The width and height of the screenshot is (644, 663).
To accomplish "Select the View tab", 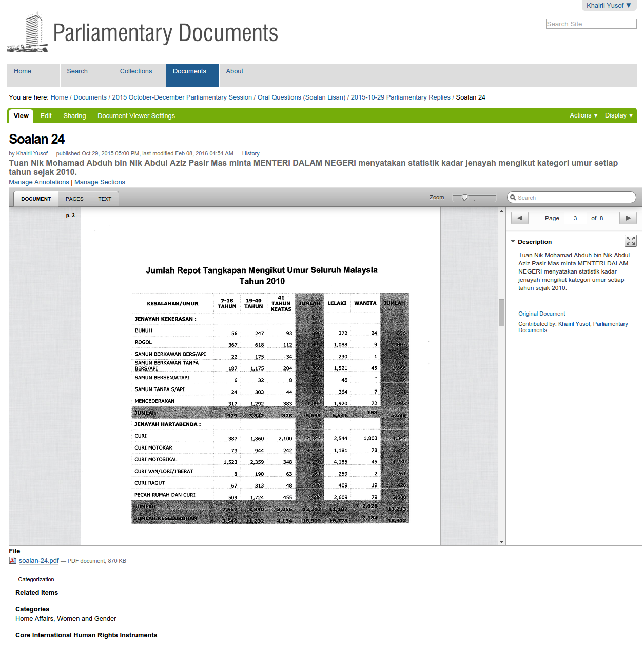I will click(x=21, y=116).
